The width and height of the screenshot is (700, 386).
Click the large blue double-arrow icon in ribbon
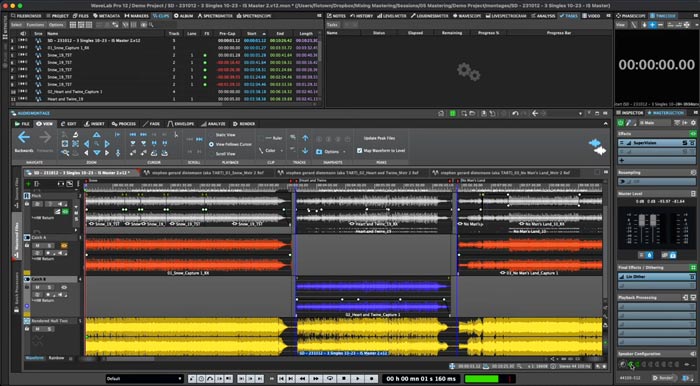pos(595,143)
